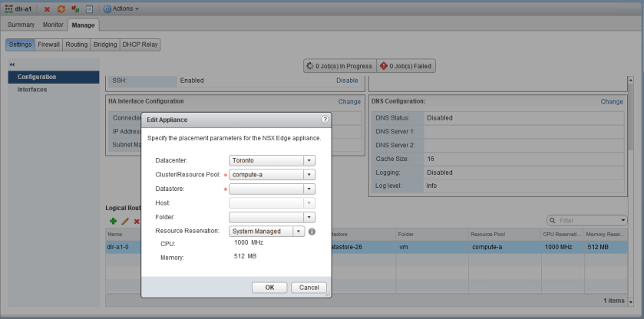Image resolution: width=644 pixels, height=319 pixels.
Task: Click the orange refresh icon in top toolbar
Action: pyautogui.click(x=61, y=9)
